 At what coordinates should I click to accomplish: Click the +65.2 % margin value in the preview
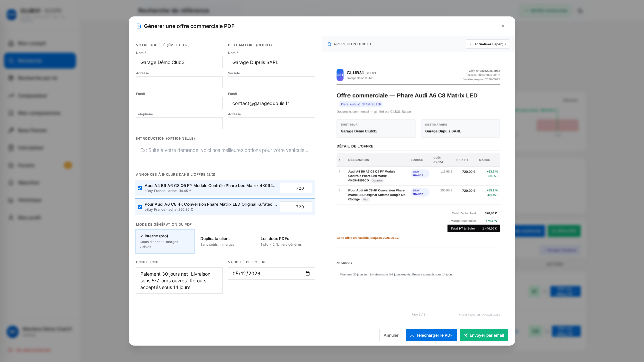(492, 190)
